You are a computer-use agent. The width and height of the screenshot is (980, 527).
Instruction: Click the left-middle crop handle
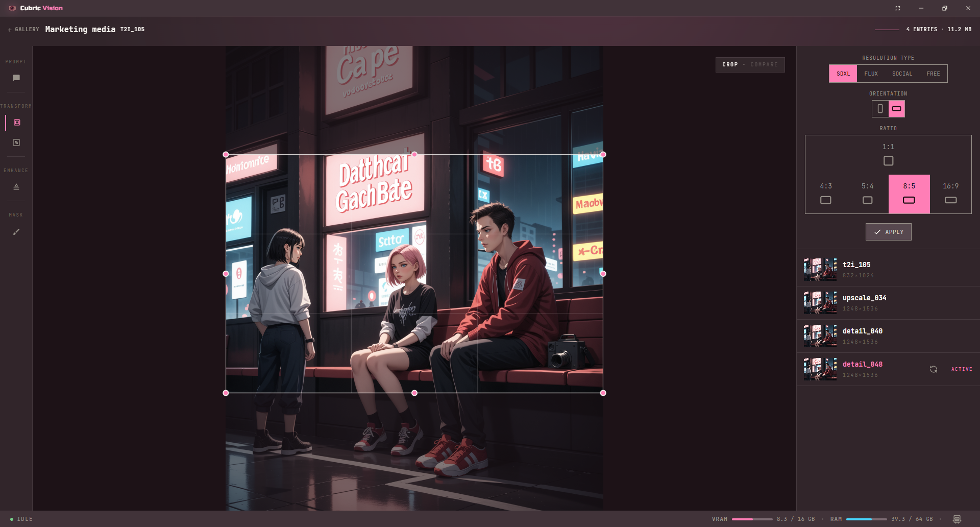[x=226, y=274]
